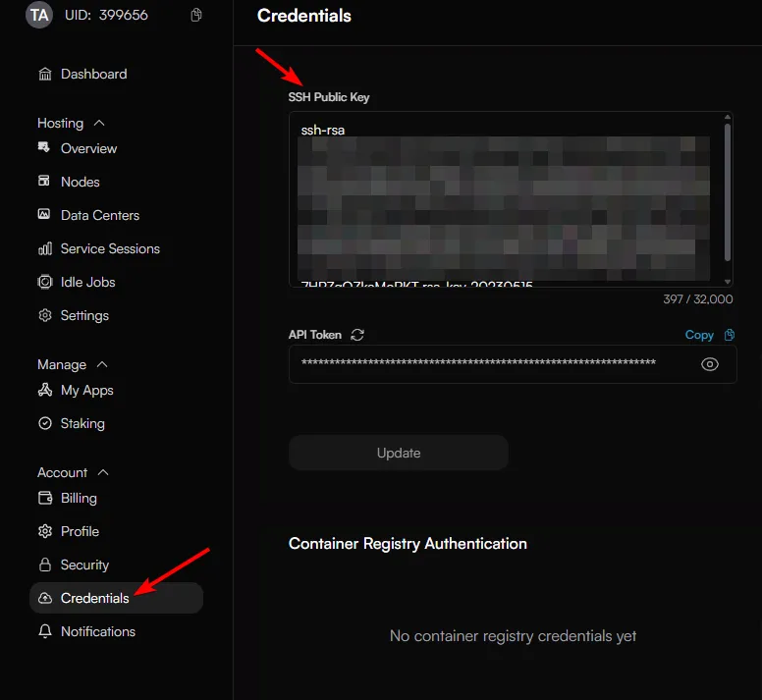Click the Security lock icon

[x=45, y=565]
